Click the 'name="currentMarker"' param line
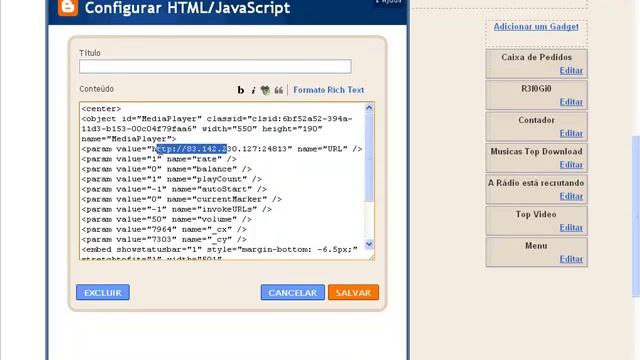The width and height of the screenshot is (640, 360). [182, 199]
